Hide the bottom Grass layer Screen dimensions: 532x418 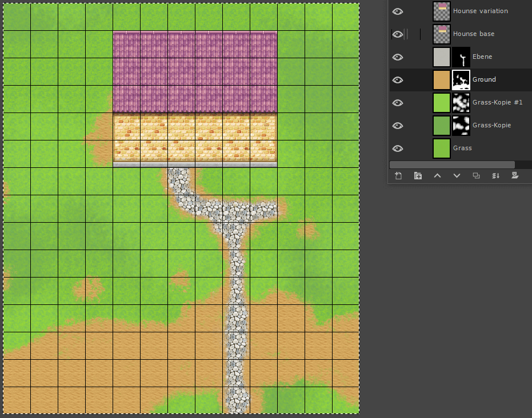(x=398, y=148)
